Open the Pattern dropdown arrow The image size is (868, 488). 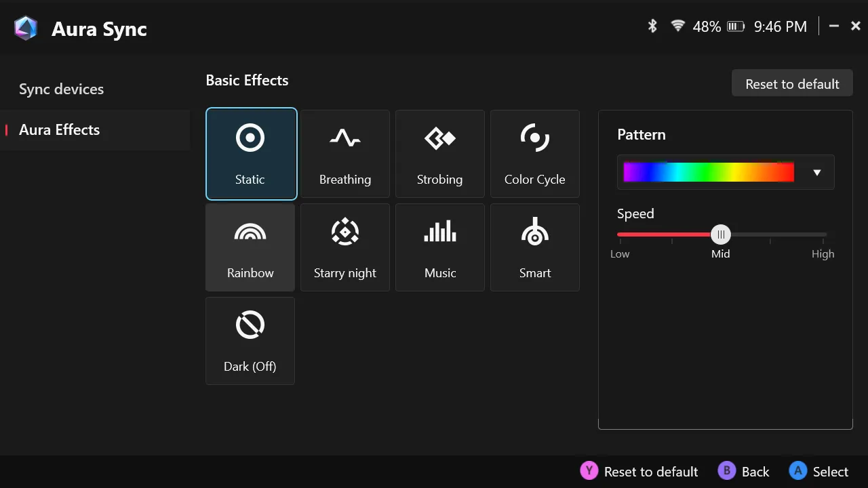click(x=817, y=173)
